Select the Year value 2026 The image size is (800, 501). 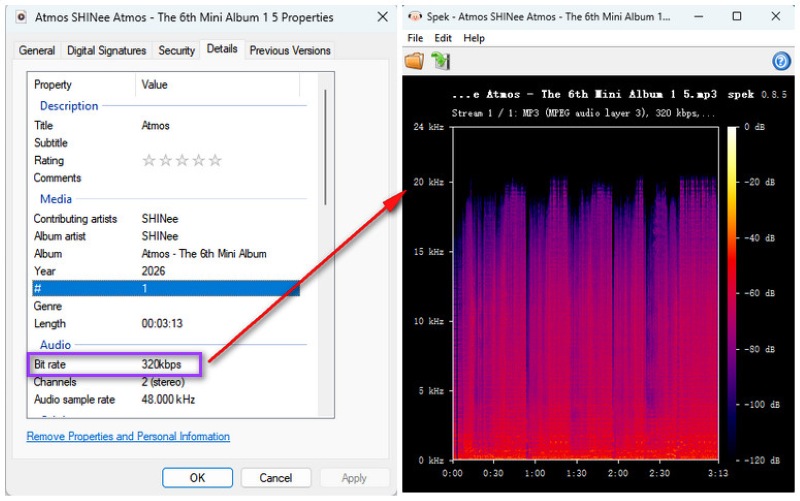153,271
